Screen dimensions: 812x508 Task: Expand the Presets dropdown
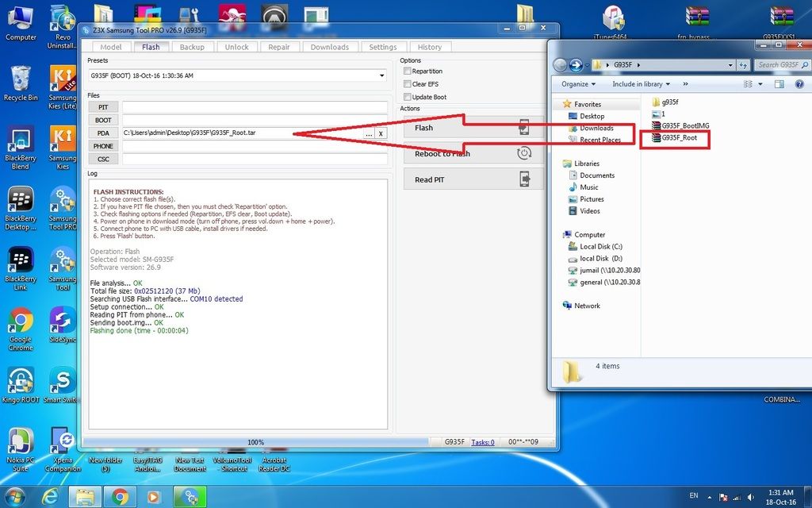(381, 75)
